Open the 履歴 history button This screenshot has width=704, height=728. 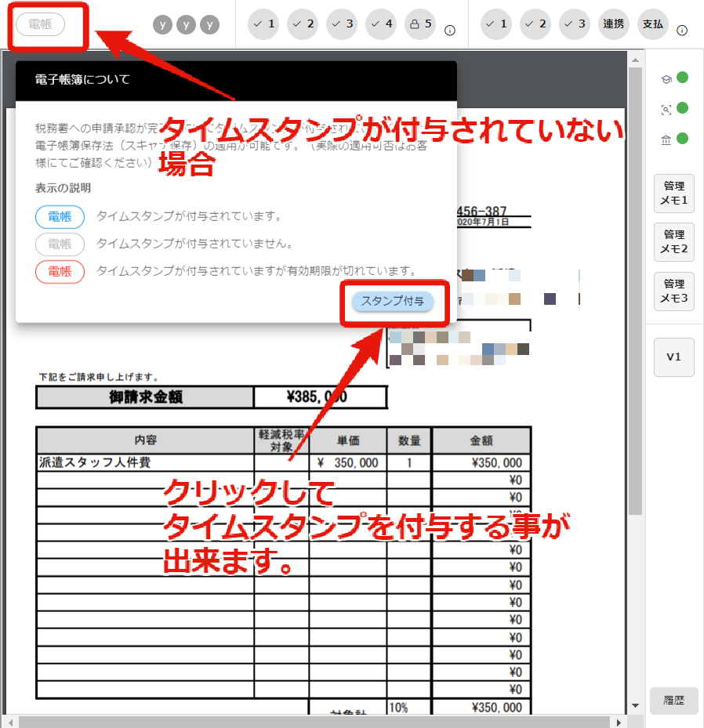(673, 701)
